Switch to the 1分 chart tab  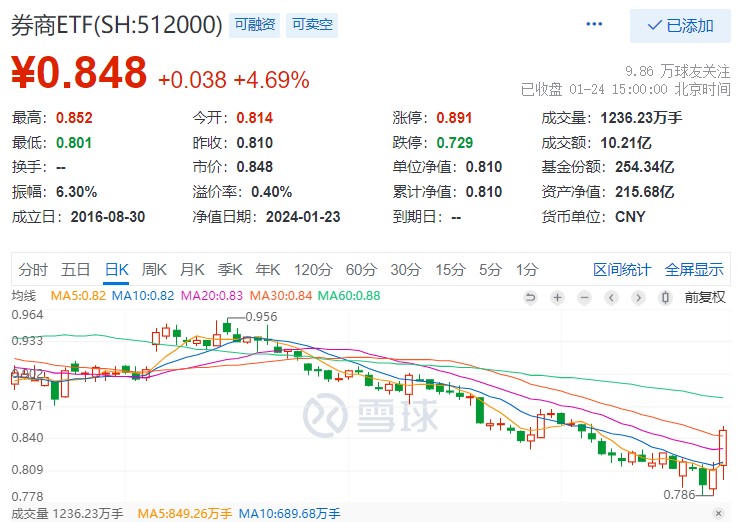(526, 270)
